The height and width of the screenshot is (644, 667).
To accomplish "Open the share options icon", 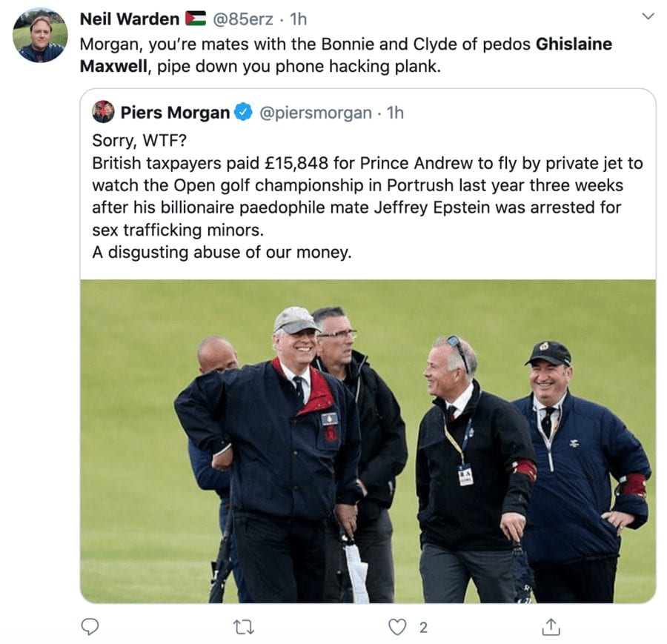I will coord(551,627).
